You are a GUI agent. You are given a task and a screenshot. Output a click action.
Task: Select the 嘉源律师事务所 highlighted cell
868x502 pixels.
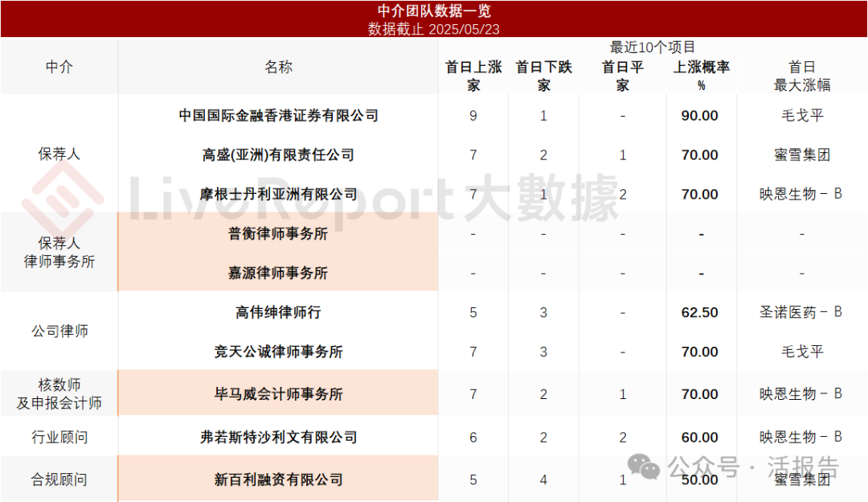coord(278,274)
